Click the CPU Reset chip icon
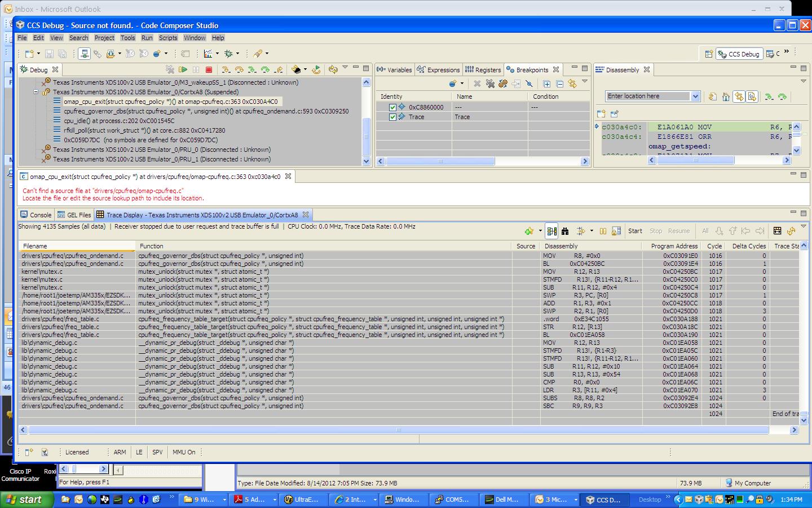 (x=296, y=69)
